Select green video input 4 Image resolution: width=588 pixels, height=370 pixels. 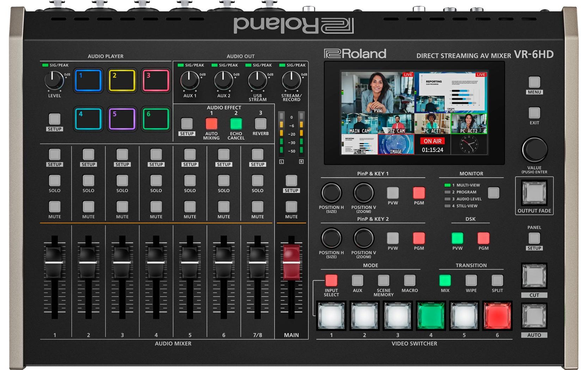coord(431,316)
